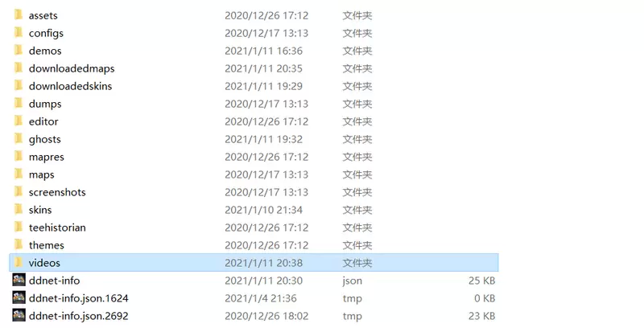This screenshot has width=644, height=328.
Task: Click the skins folder icon
Action: pyautogui.click(x=19, y=210)
